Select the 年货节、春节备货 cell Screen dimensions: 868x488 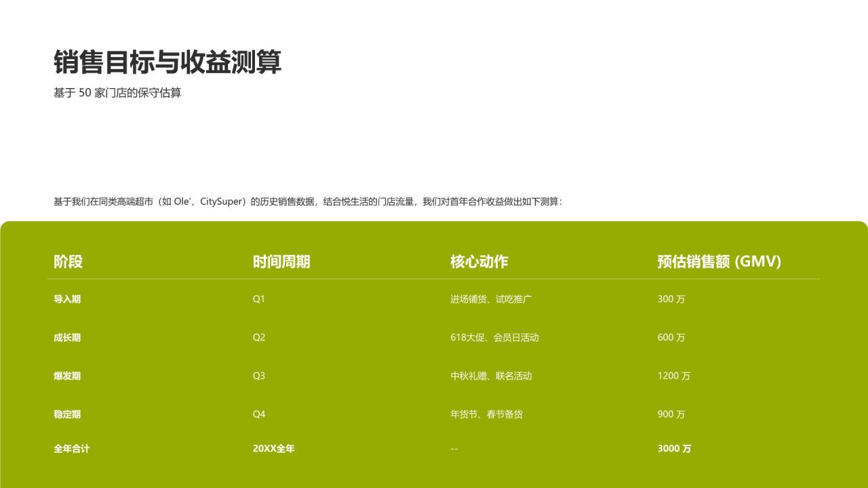click(487, 414)
